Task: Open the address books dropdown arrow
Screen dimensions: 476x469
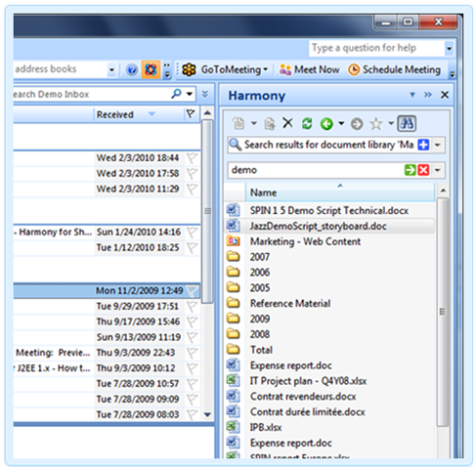Action: [x=111, y=69]
